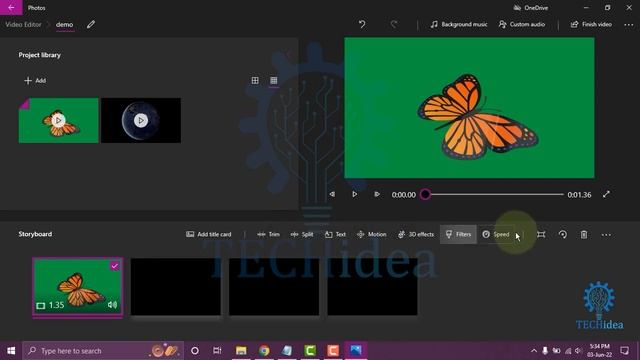Open Google Chrome from the taskbar
Screen dimensions: 640x360
coord(264,351)
